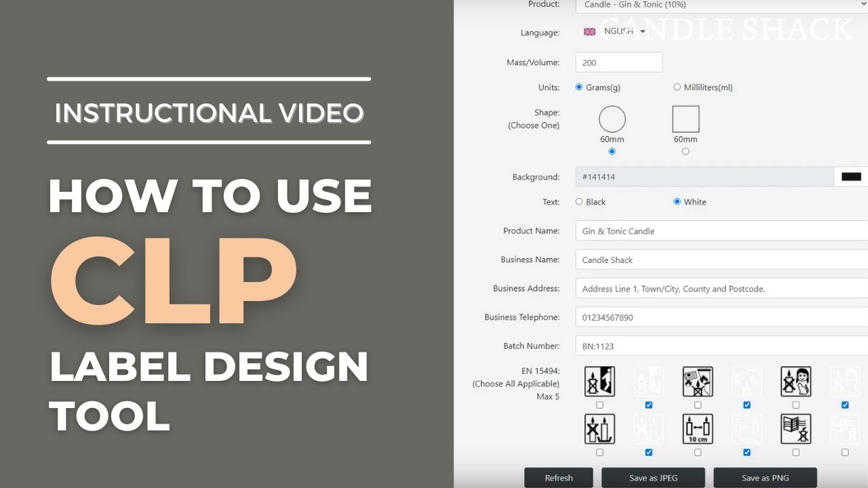Screen dimensions: 868x488
Task: Click the 'Max 5' text
Action: tap(548, 396)
